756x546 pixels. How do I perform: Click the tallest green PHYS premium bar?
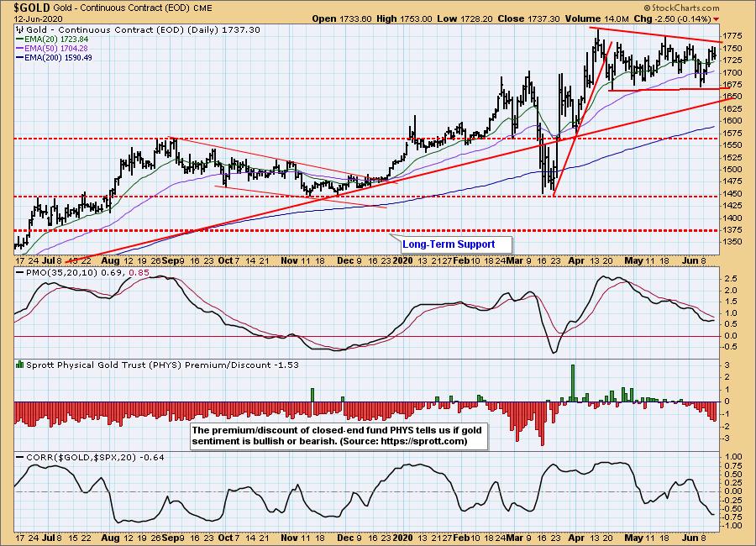pyautogui.click(x=573, y=383)
